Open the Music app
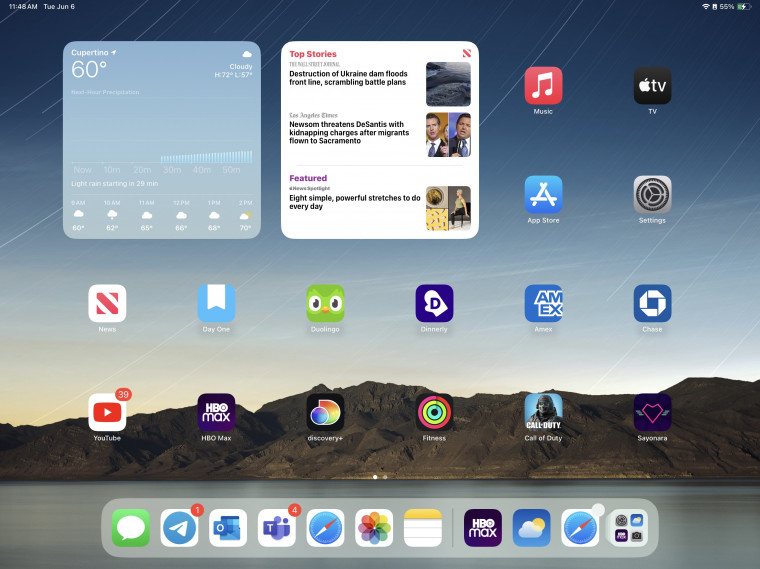This screenshot has width=760, height=569. pos(543,85)
